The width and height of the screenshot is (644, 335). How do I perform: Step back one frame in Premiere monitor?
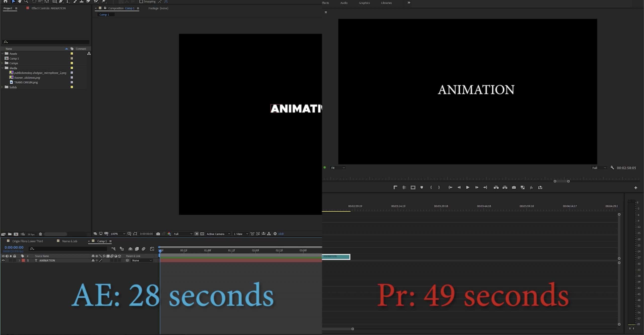pos(459,187)
